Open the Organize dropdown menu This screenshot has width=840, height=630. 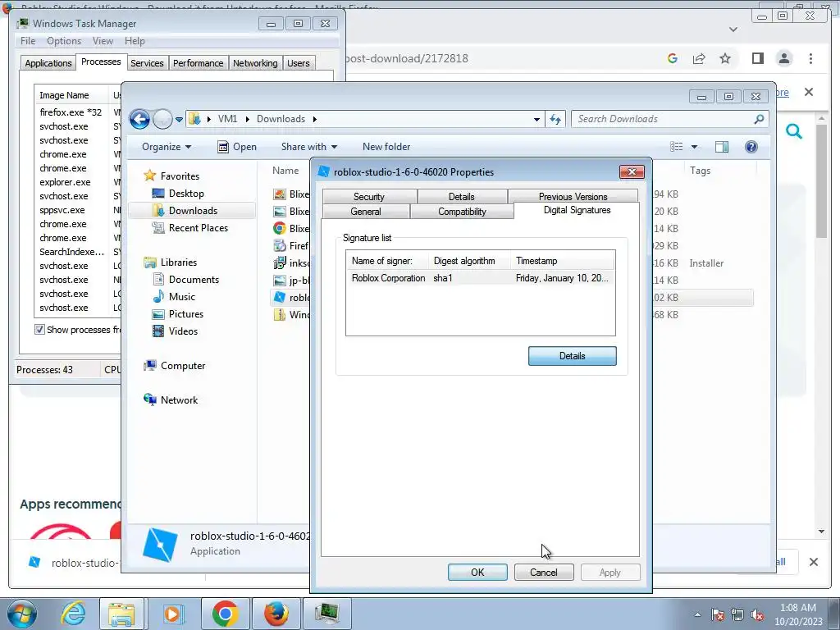pos(166,147)
